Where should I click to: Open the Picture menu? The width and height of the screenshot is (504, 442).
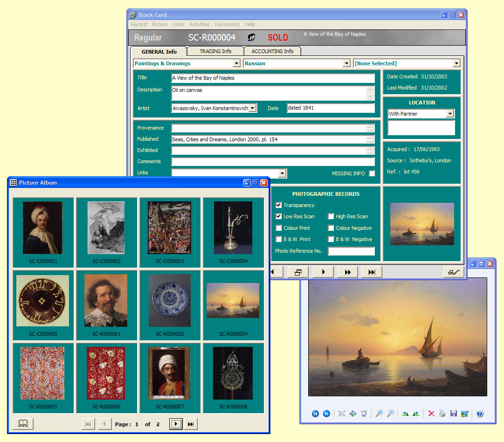(x=160, y=24)
